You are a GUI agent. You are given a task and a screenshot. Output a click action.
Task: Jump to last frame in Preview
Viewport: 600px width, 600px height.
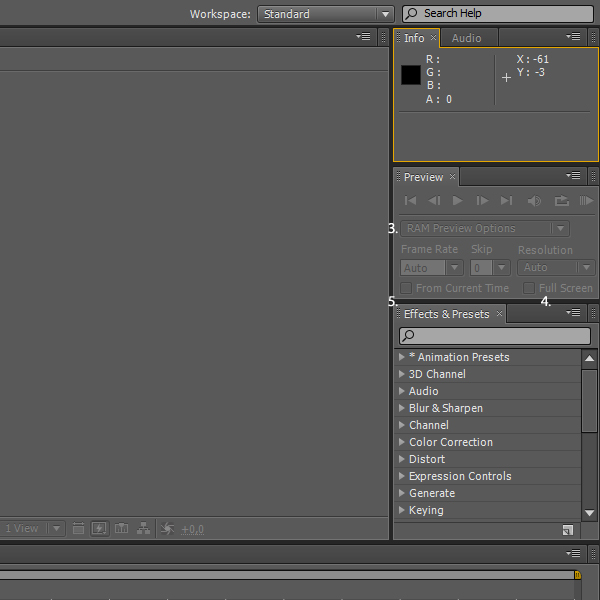(x=506, y=201)
